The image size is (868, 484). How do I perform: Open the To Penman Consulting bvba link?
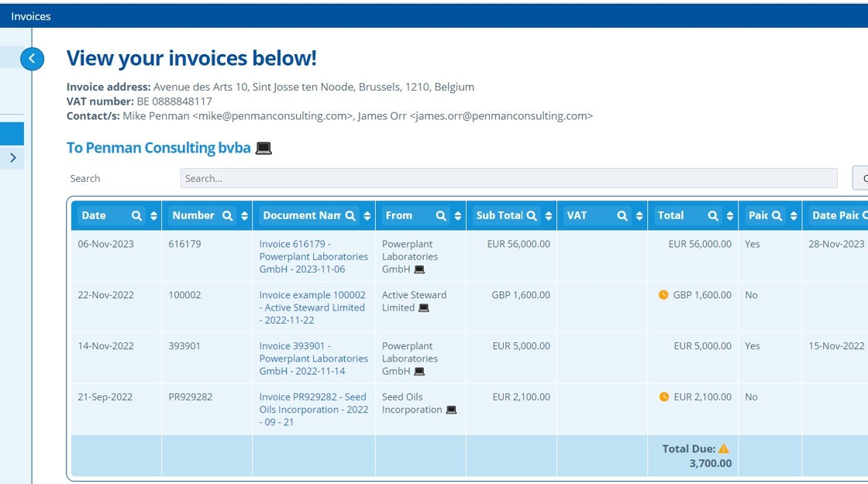tap(158, 148)
